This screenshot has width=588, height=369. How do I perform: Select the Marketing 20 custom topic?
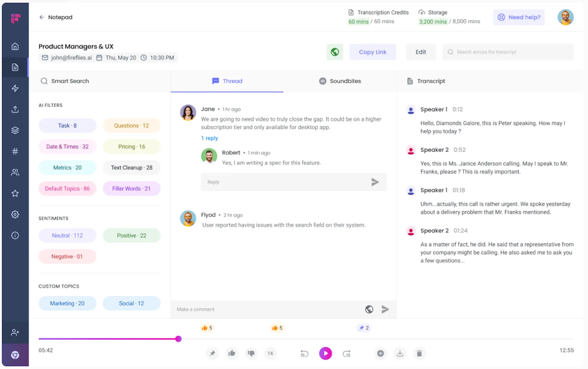67,304
